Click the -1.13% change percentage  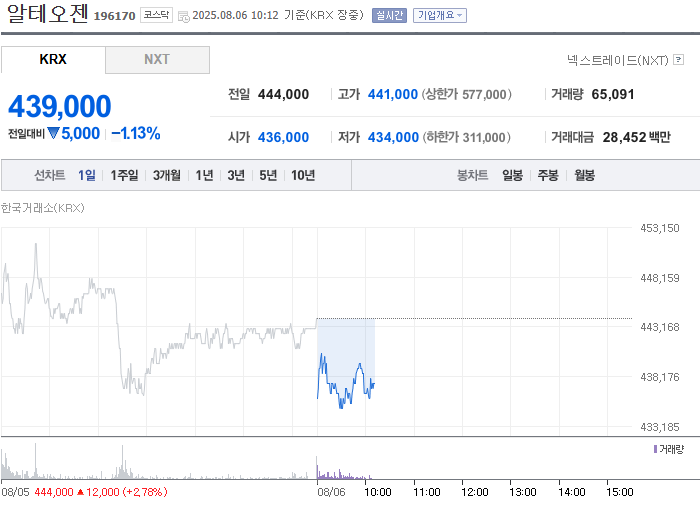click(136, 133)
